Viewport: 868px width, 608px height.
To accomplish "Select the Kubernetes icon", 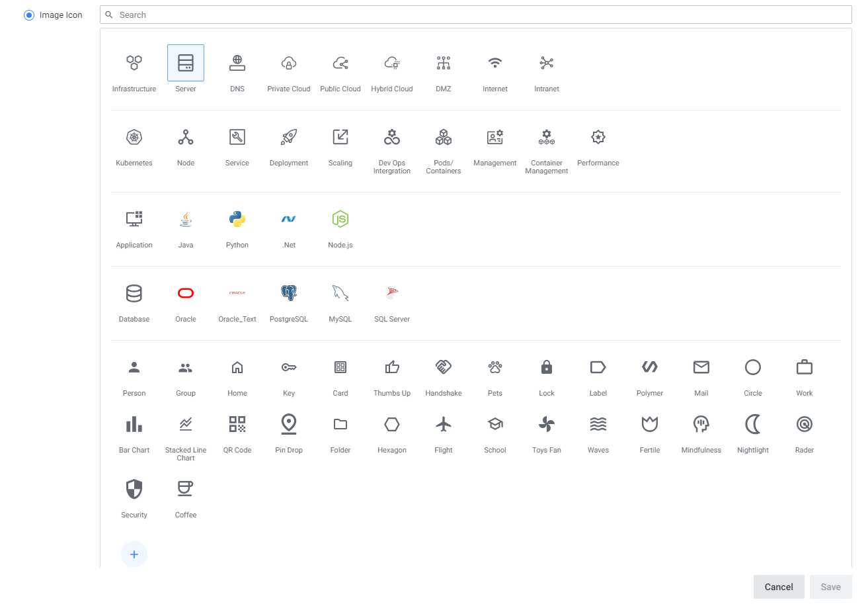I will [134, 138].
